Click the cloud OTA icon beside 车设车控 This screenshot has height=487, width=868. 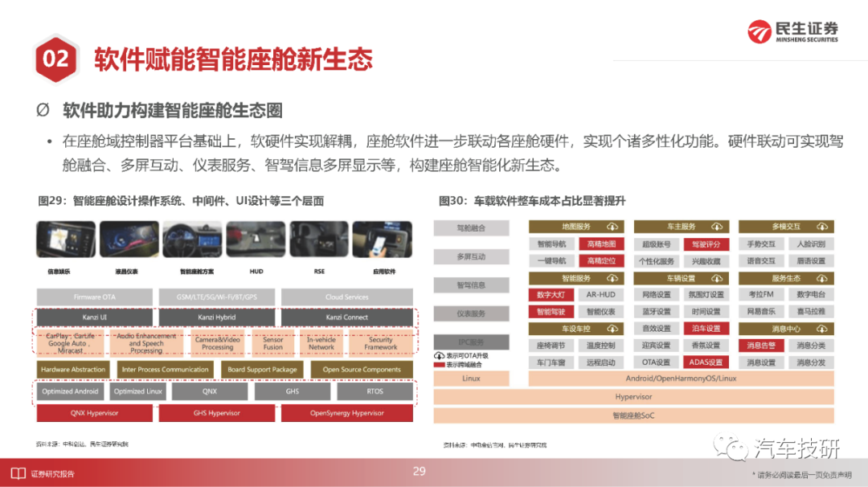coord(612,329)
